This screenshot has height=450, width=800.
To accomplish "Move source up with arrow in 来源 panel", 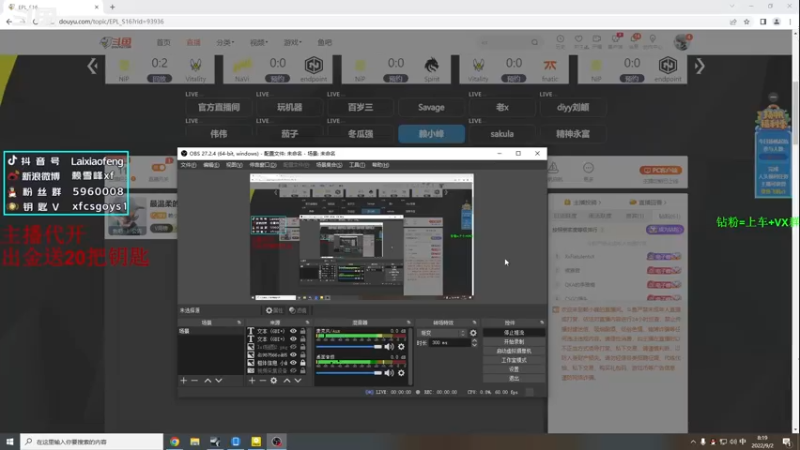I will click(287, 381).
